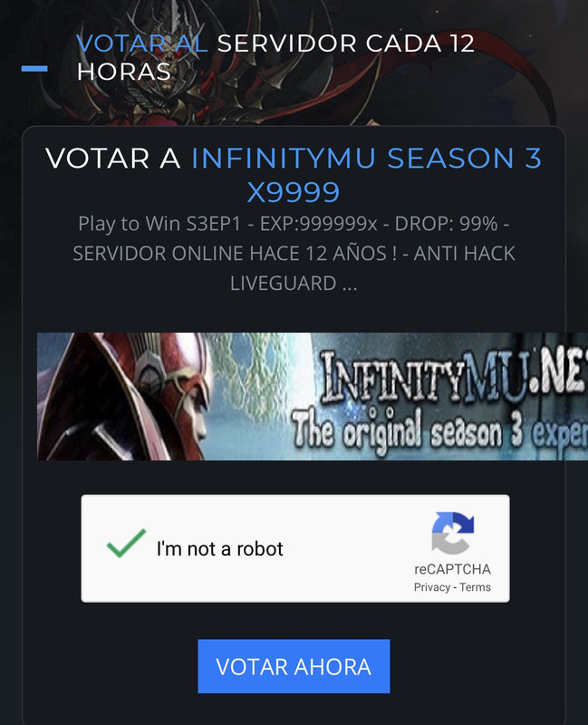Submit vote with VOTAR AHORA button
Image resolution: width=588 pixels, height=725 pixels.
294,666
